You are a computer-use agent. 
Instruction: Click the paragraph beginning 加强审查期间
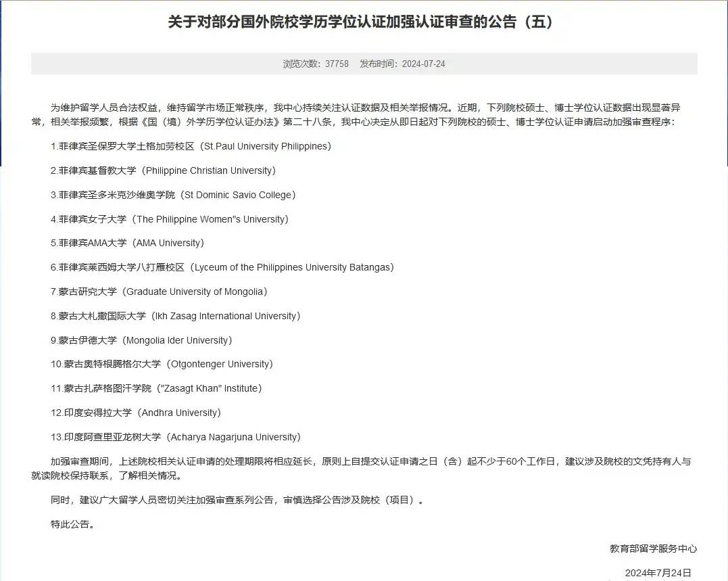pyautogui.click(x=361, y=469)
